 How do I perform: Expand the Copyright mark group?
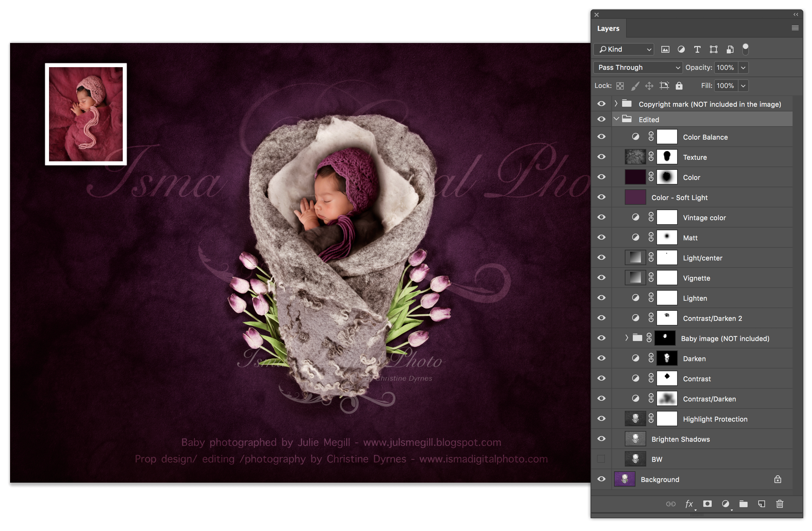coord(616,103)
